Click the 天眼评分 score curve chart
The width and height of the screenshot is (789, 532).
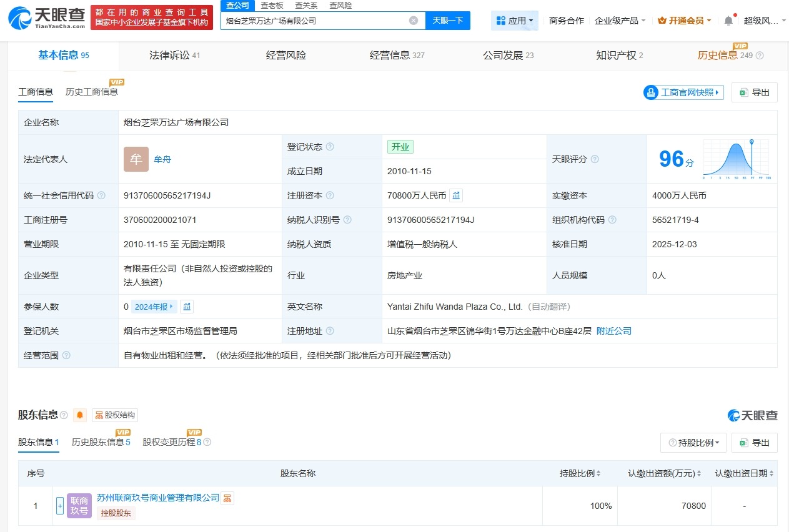point(737,159)
